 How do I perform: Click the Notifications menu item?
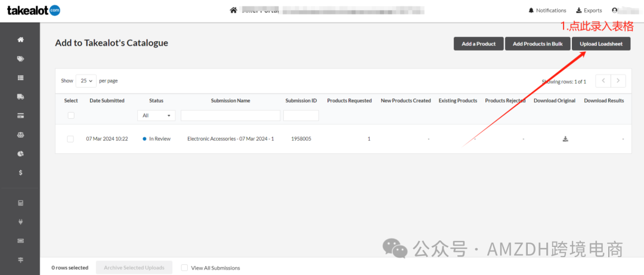click(547, 10)
